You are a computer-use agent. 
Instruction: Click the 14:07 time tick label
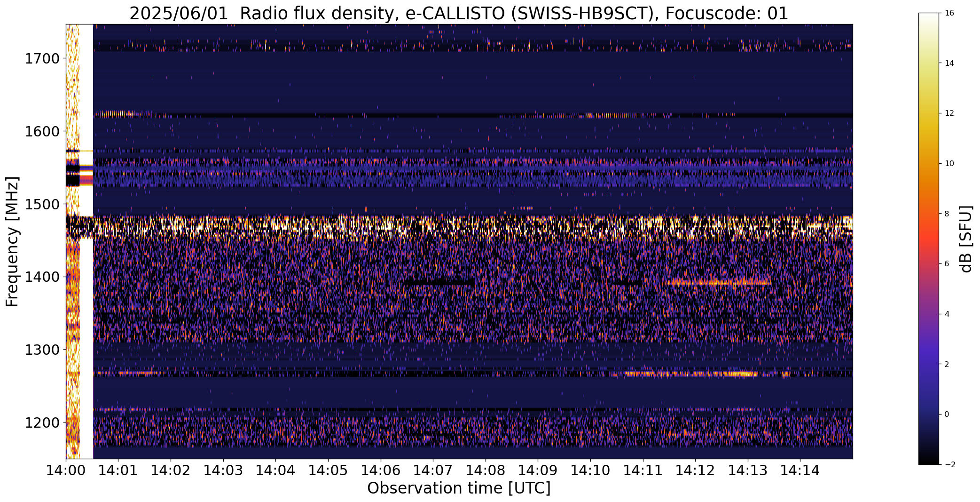click(433, 470)
